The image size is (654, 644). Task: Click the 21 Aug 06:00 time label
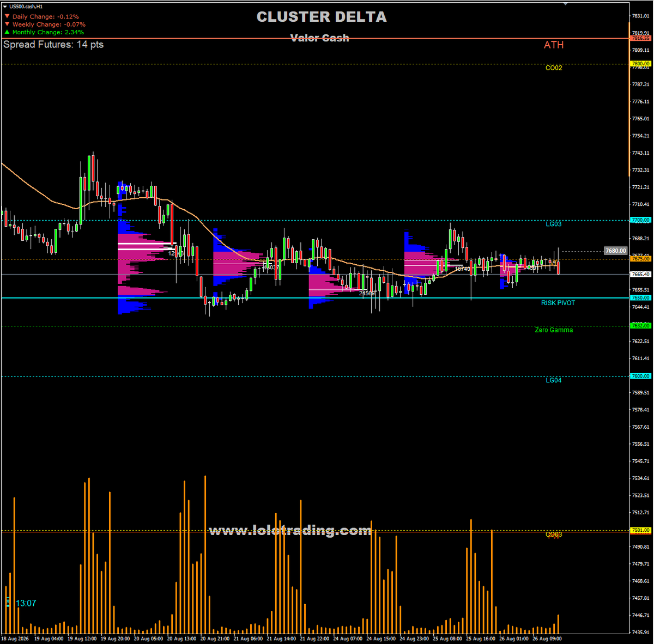point(249,639)
